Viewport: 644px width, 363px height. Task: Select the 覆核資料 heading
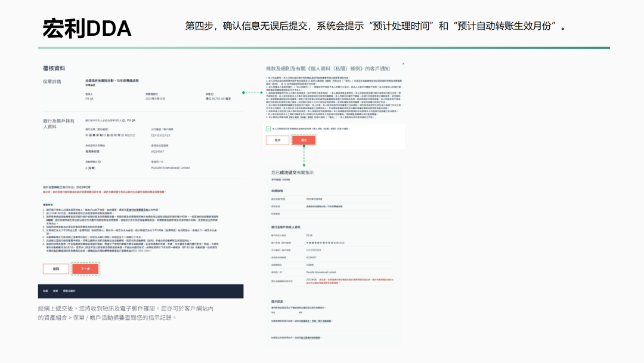pos(54,68)
